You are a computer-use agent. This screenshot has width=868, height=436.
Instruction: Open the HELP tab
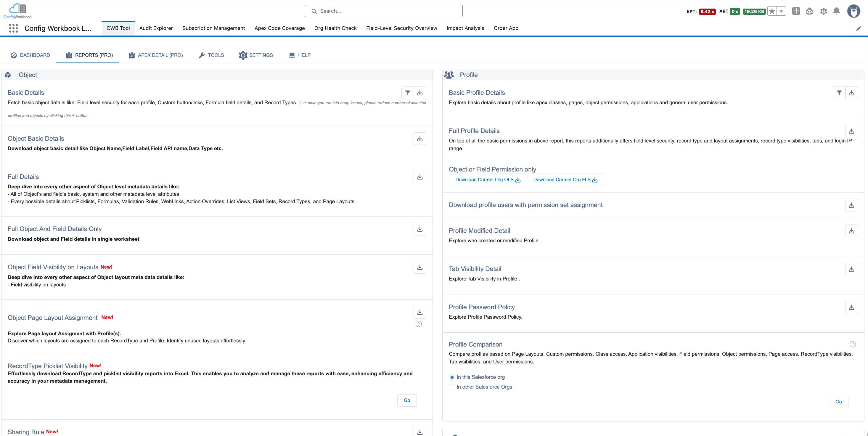pyautogui.click(x=300, y=55)
